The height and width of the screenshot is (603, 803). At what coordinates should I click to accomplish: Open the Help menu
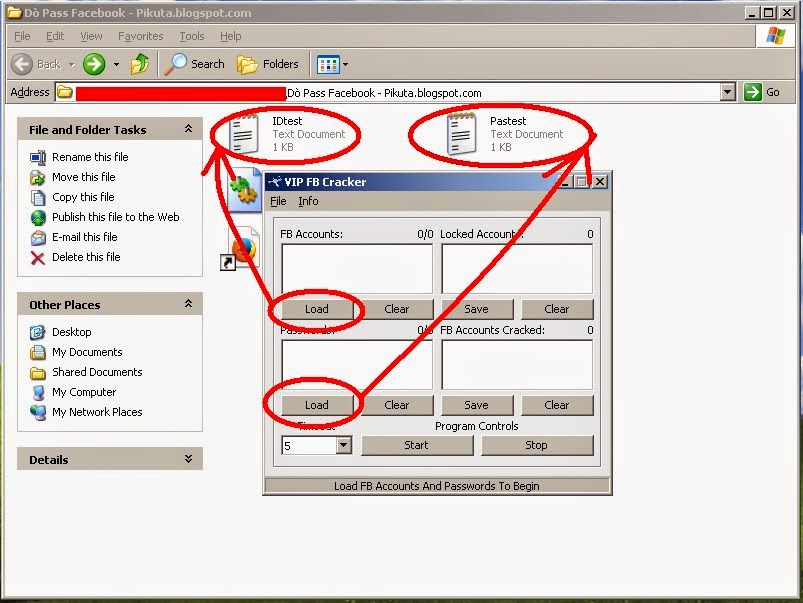pyautogui.click(x=230, y=36)
